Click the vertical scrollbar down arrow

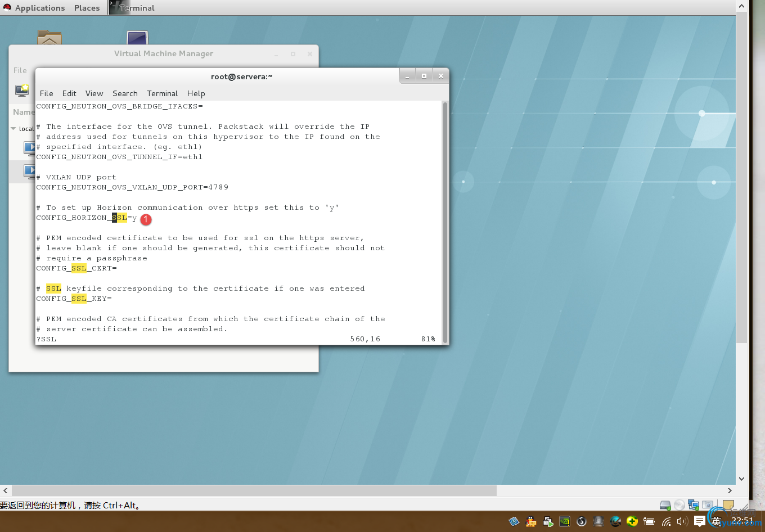tap(741, 479)
